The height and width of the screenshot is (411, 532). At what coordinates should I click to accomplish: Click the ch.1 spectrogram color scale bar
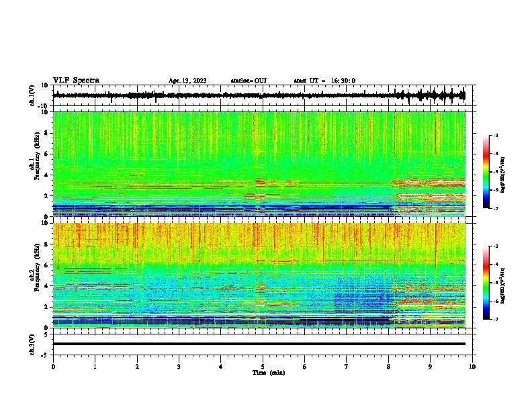(x=486, y=172)
